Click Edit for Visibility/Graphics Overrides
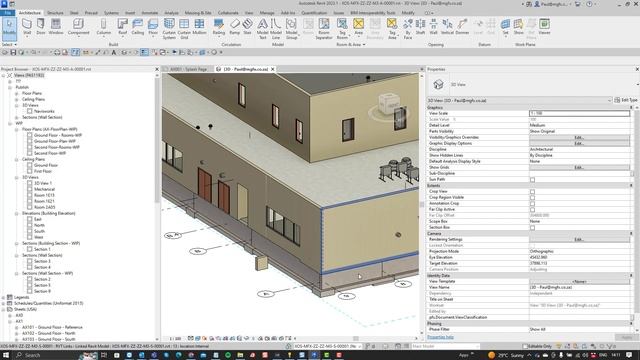This screenshot has height=360, width=640. pos(579,138)
